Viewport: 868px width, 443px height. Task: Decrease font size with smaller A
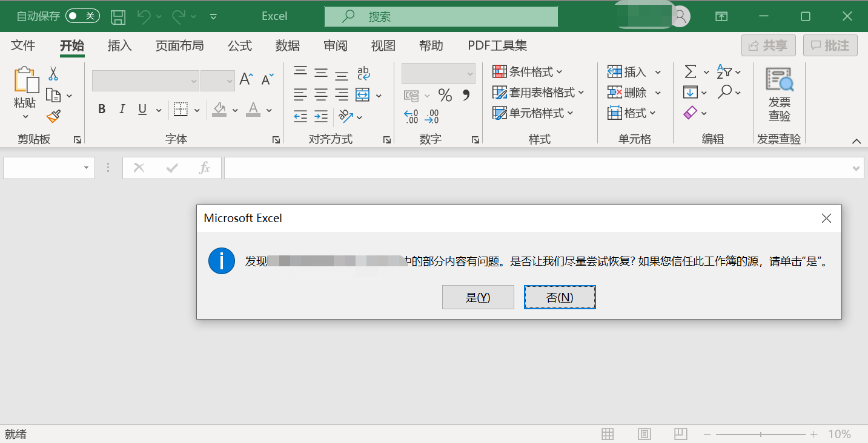(x=267, y=79)
